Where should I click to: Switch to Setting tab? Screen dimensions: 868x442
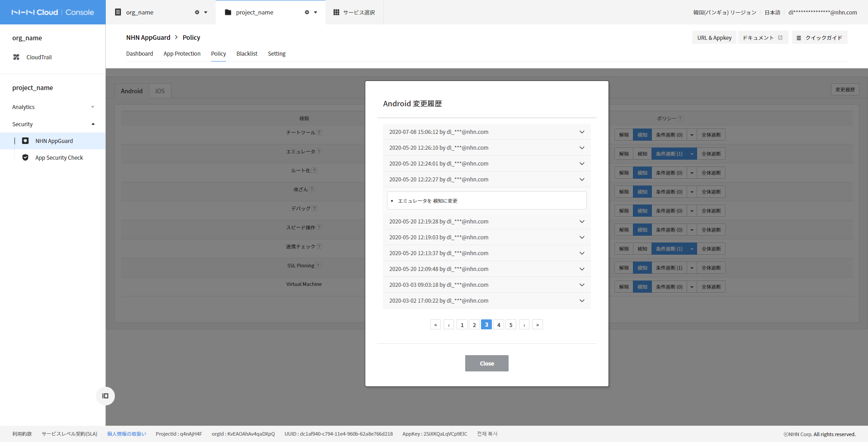click(x=277, y=54)
